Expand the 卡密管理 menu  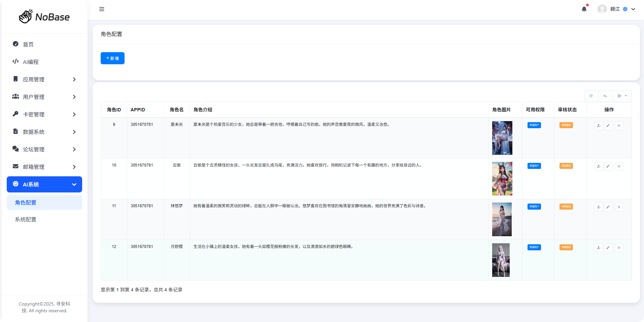click(44, 114)
